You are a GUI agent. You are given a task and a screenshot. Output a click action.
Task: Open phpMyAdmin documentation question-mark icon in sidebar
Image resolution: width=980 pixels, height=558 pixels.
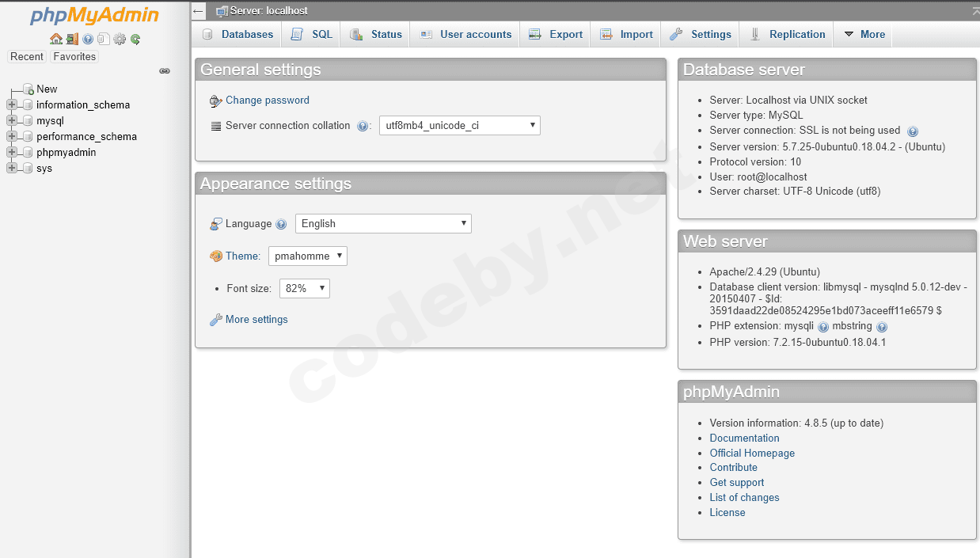point(88,39)
